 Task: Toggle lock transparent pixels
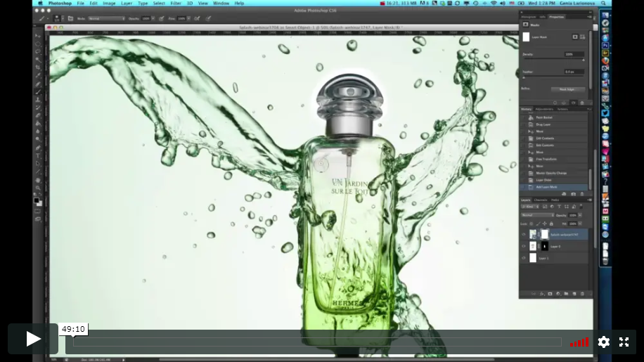pyautogui.click(x=532, y=224)
